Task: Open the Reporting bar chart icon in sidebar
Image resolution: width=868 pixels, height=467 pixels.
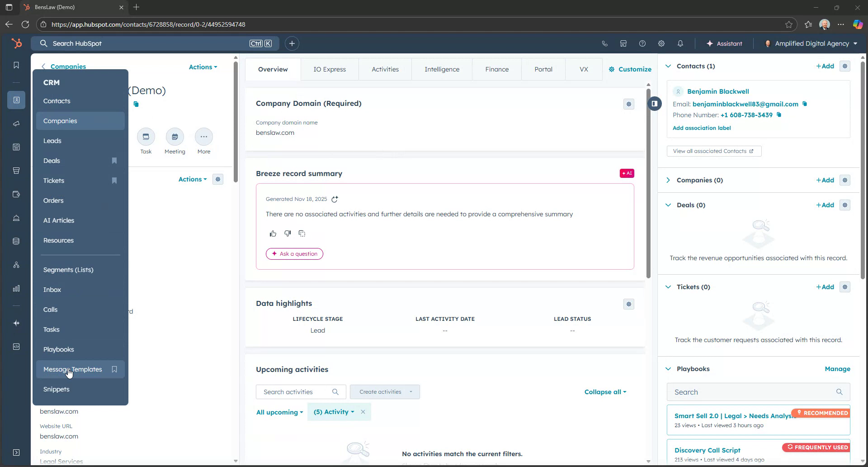Action: (16, 288)
